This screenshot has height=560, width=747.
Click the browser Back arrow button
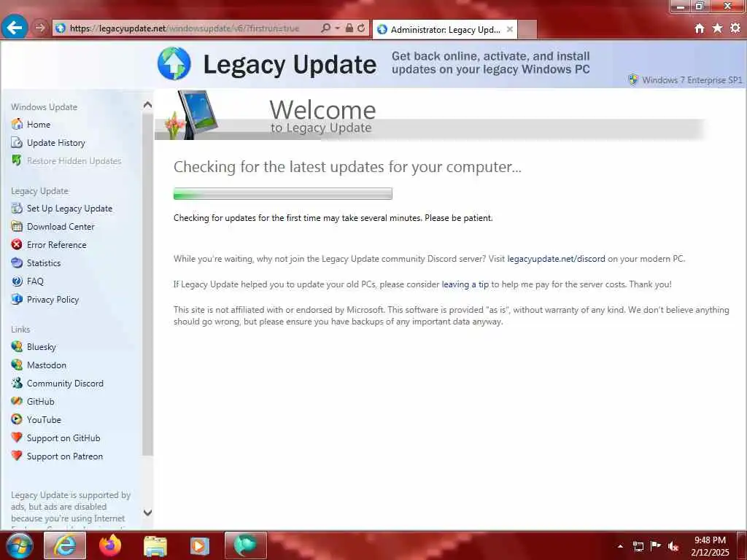15,28
